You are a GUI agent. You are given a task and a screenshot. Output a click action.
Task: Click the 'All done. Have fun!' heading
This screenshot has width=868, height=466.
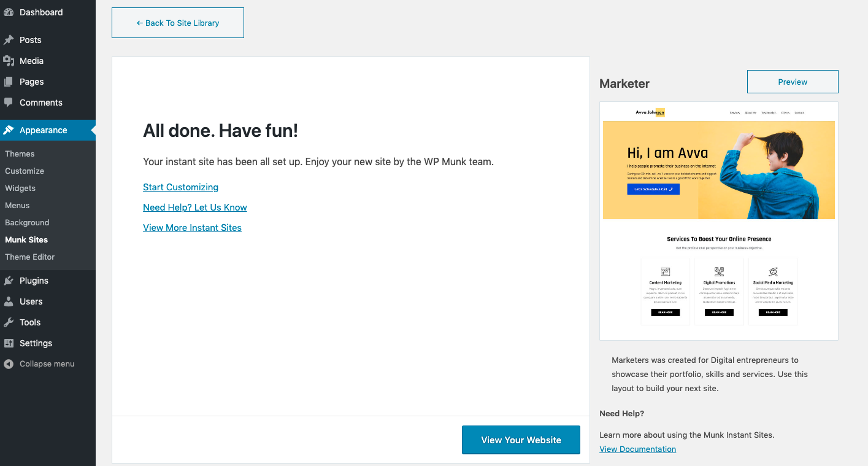pyautogui.click(x=220, y=130)
